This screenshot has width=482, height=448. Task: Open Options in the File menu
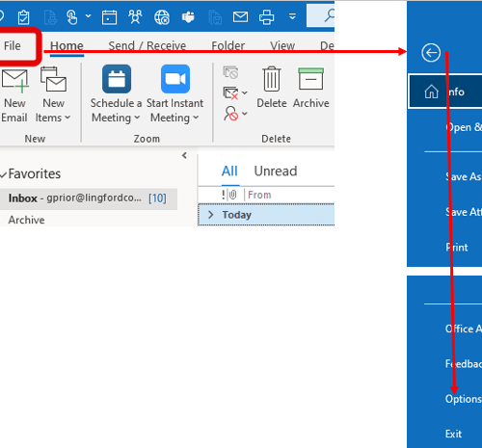[x=464, y=399]
